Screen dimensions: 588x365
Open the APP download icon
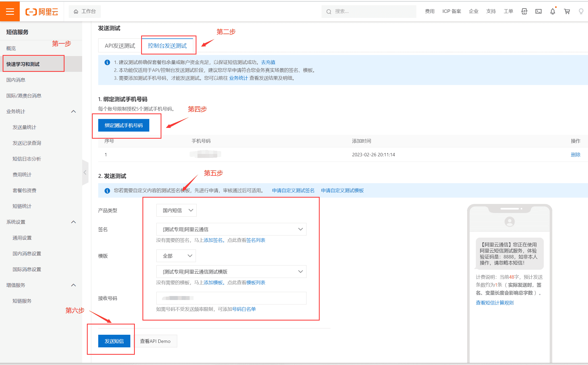pos(524,11)
